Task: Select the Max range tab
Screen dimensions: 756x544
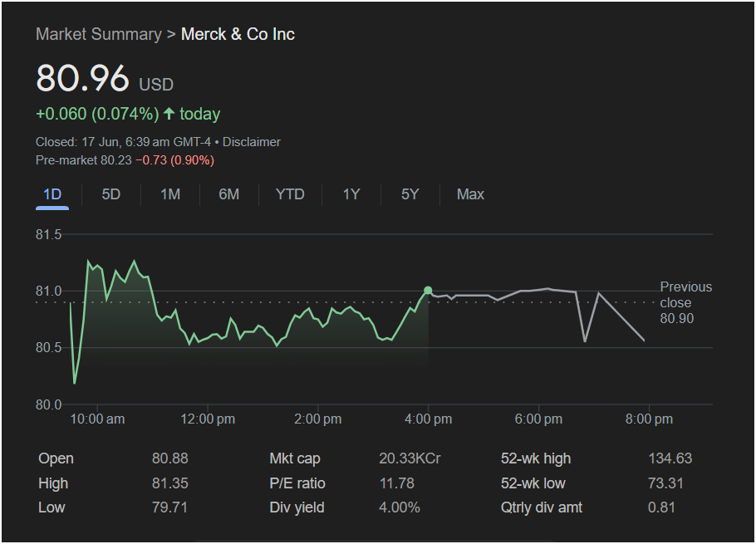Action: (470, 194)
